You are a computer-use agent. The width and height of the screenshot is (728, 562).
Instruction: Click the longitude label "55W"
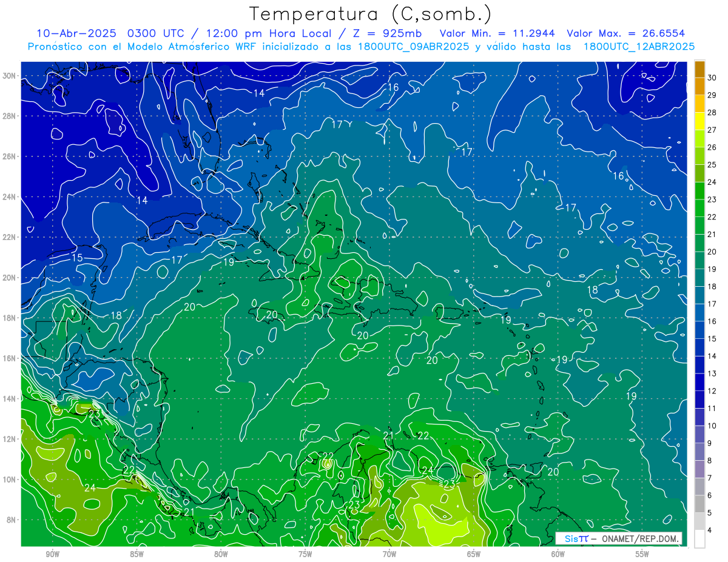(x=642, y=554)
